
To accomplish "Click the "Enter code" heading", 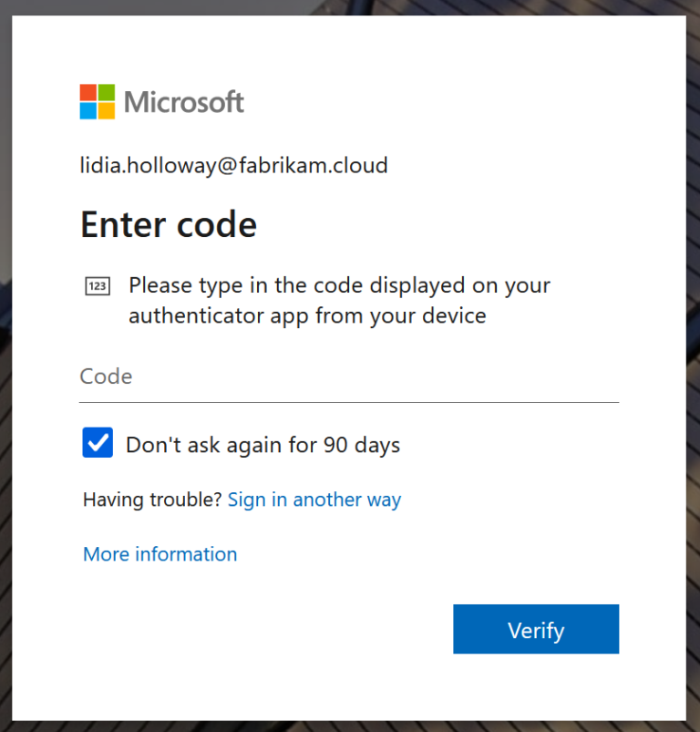I will (x=169, y=224).
